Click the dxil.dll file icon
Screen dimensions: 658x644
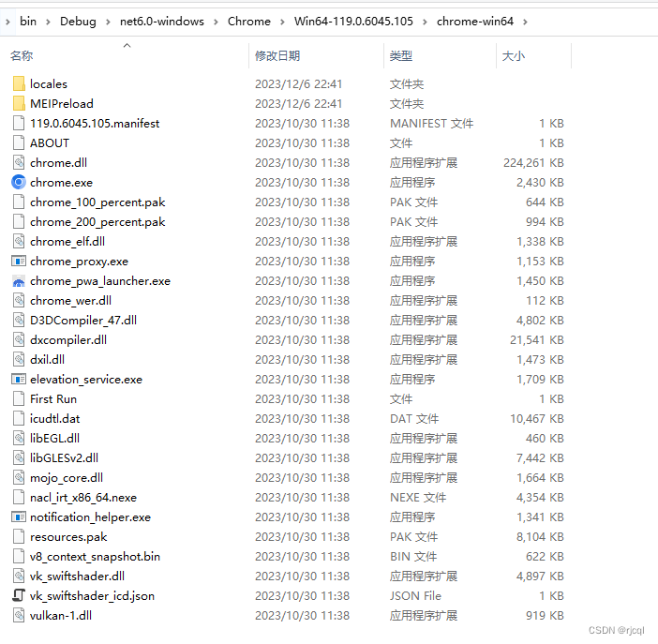point(19,359)
